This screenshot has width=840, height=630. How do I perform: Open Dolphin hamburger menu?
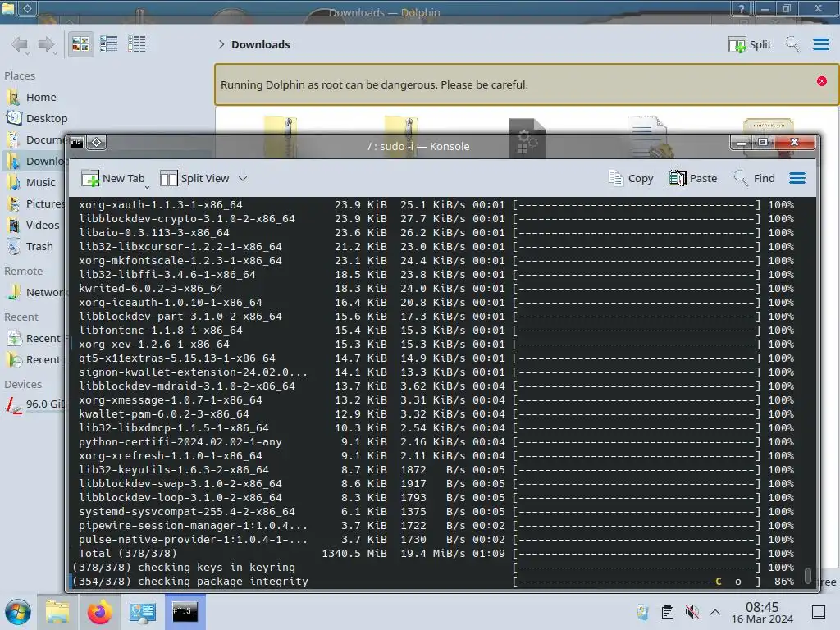[820, 44]
